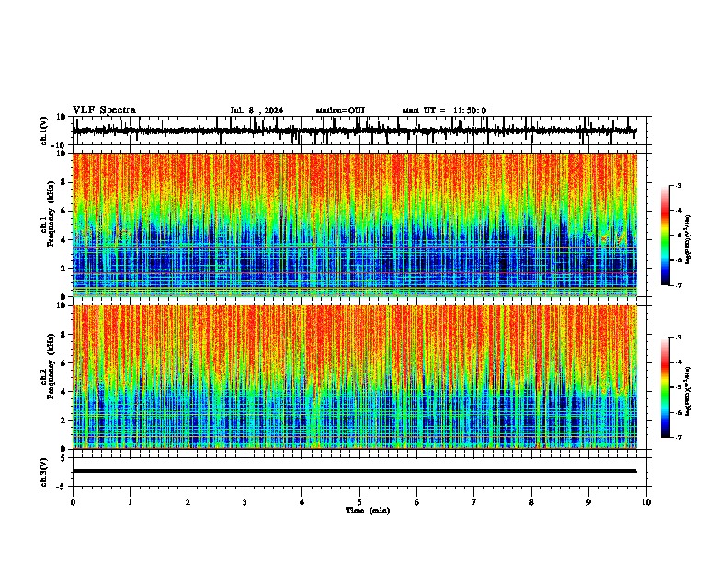Click the ch.2 spectrogram color scale bar

pyautogui.click(x=665, y=387)
